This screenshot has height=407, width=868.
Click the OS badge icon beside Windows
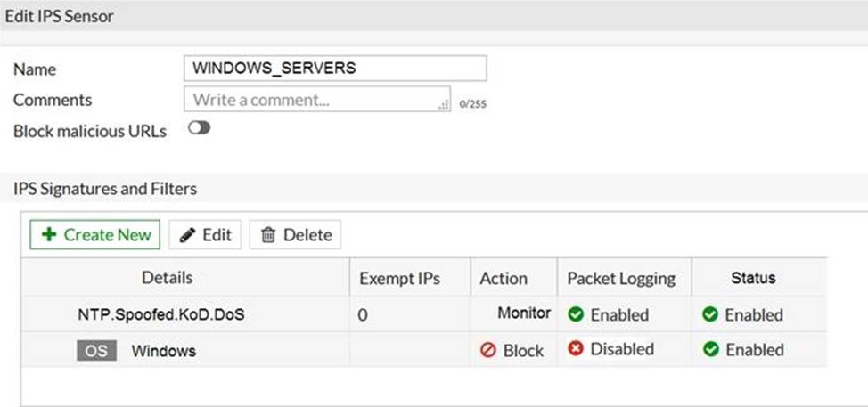pos(96,351)
